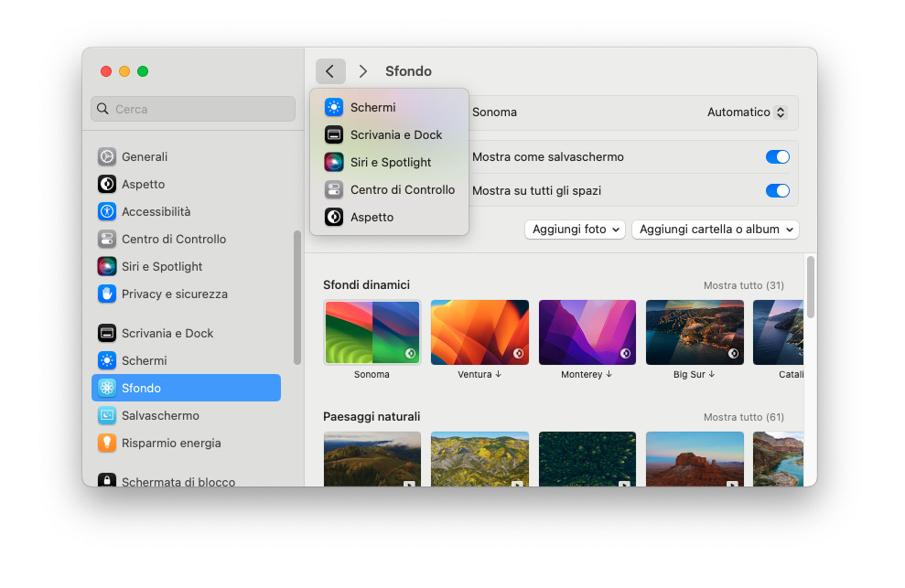Click the forward navigation arrow

pos(363,71)
